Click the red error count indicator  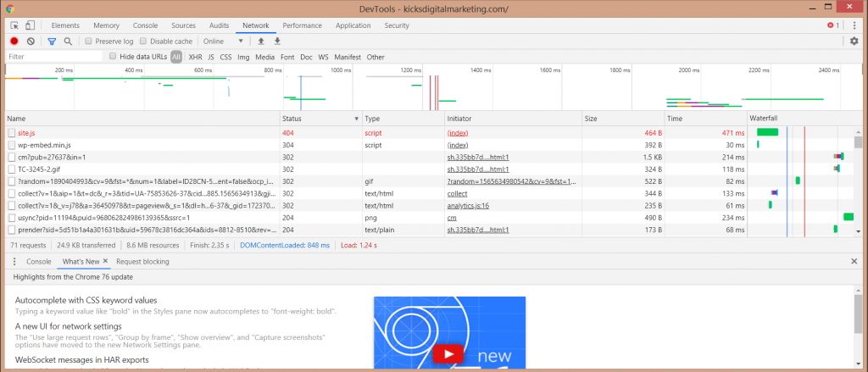pyautogui.click(x=833, y=25)
